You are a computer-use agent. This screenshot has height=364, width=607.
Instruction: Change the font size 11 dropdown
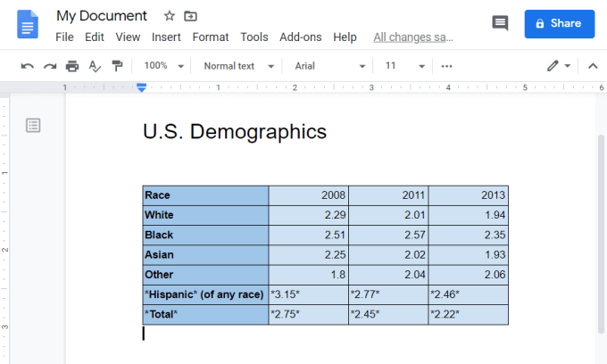tap(403, 66)
